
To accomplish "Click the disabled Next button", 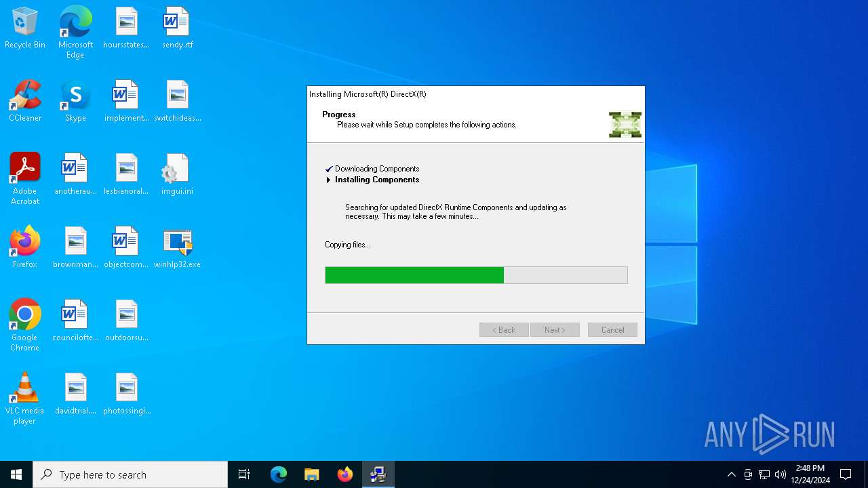I will click(x=555, y=330).
